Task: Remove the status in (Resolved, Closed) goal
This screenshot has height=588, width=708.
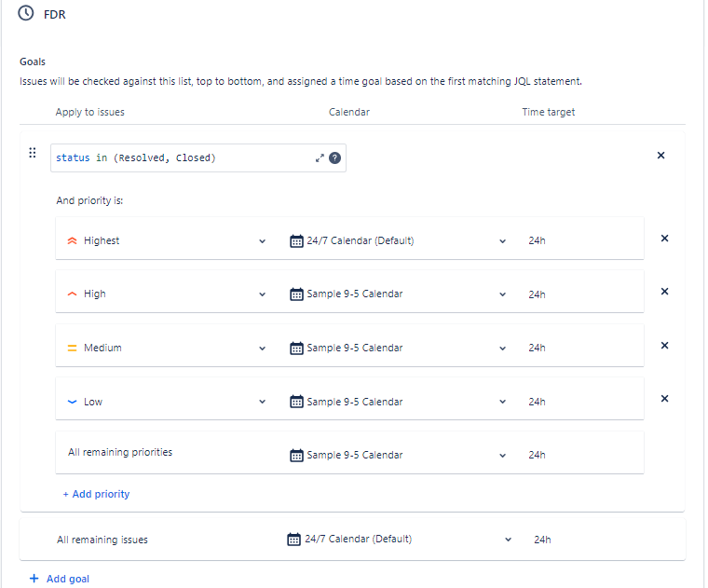Action: pyautogui.click(x=660, y=156)
